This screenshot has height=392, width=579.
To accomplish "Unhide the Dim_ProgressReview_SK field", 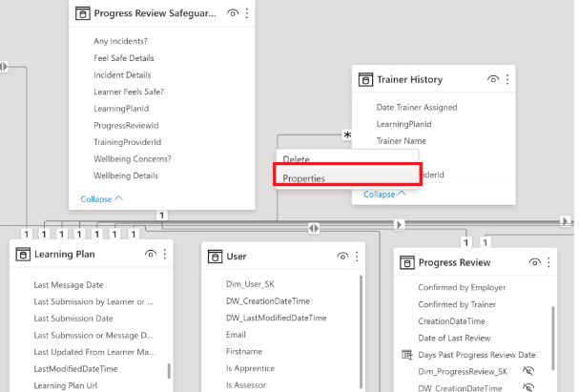I will pos(528,371).
